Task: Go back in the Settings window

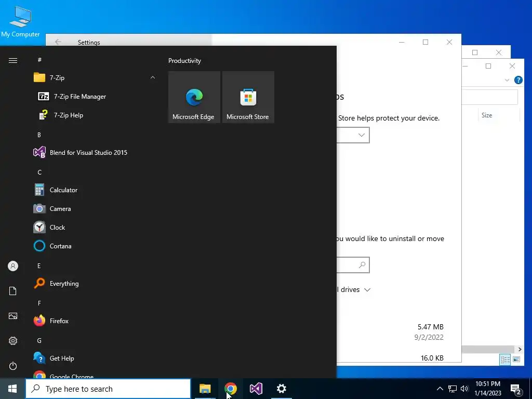Action: pos(58,42)
